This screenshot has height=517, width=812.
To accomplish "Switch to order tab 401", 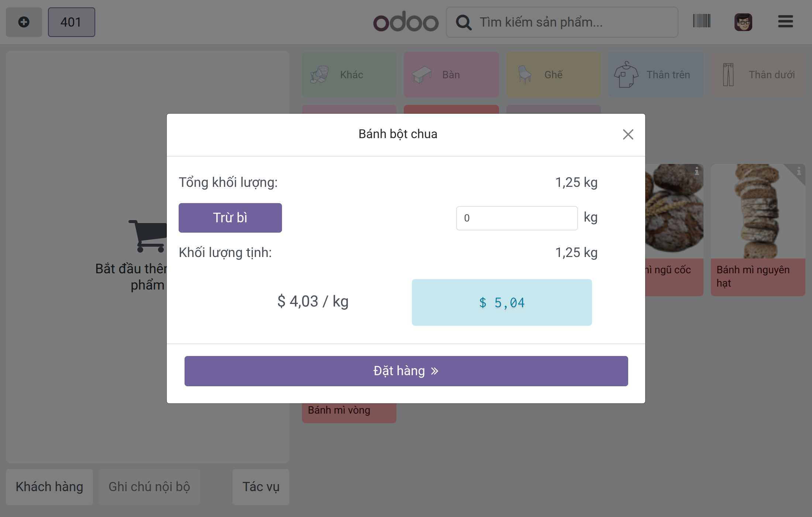I will [72, 22].
